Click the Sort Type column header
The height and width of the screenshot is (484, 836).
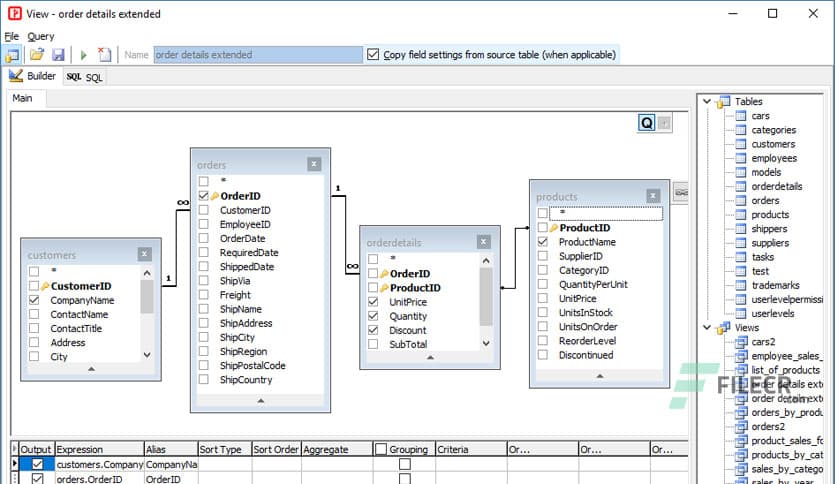point(224,449)
